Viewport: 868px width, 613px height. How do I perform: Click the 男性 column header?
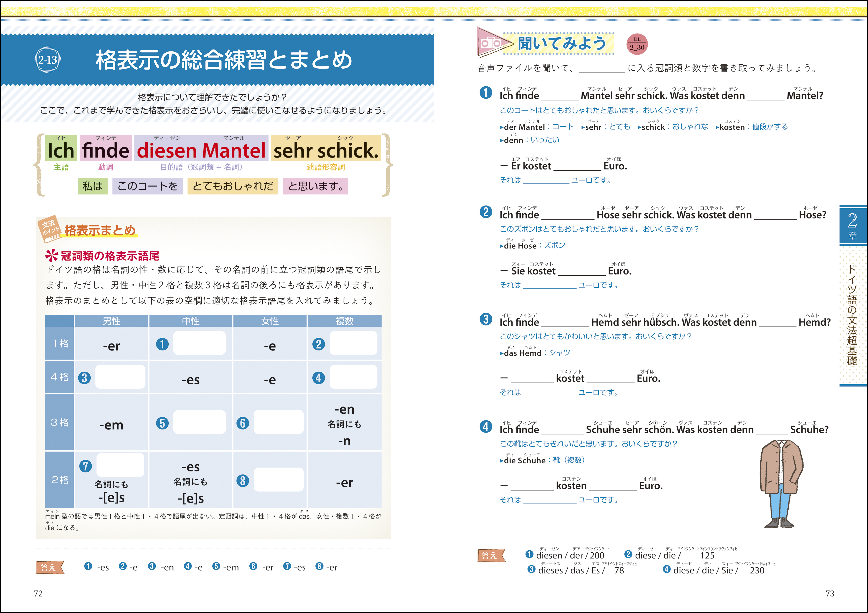111,321
